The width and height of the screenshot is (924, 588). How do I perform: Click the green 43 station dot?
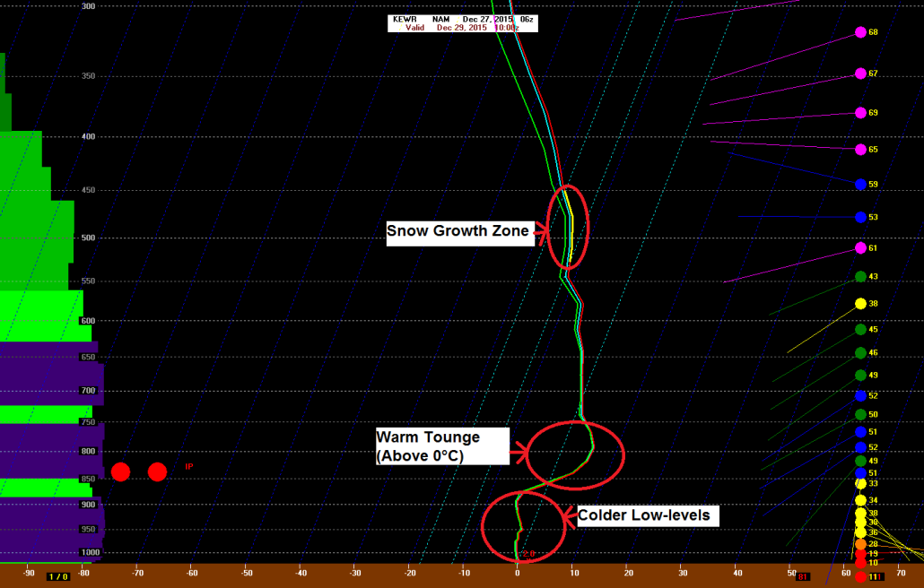pyautogui.click(x=859, y=278)
